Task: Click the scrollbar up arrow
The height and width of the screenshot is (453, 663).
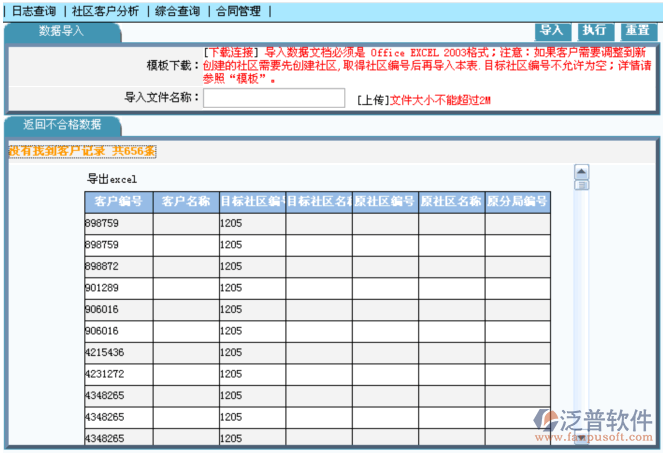Action: (x=581, y=172)
